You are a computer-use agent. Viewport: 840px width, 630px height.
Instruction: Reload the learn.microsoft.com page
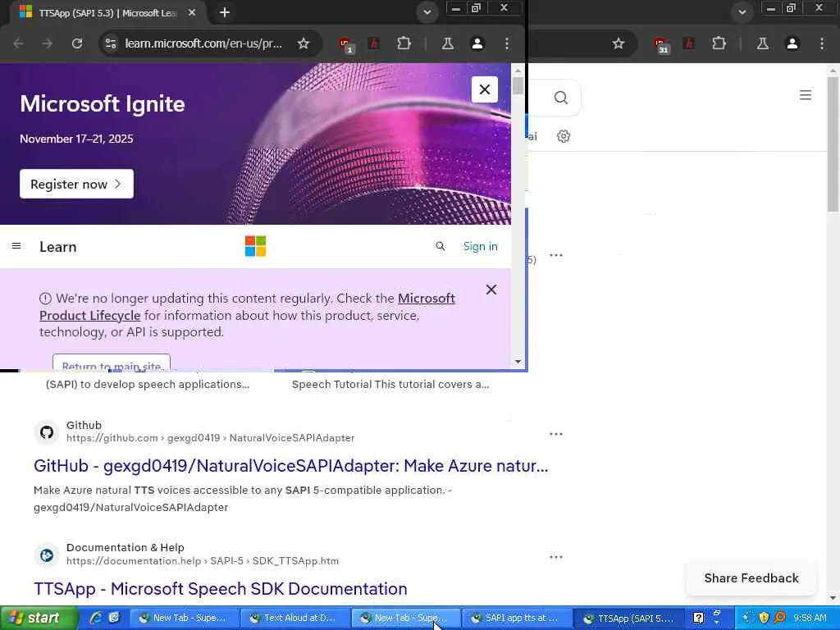click(77, 43)
